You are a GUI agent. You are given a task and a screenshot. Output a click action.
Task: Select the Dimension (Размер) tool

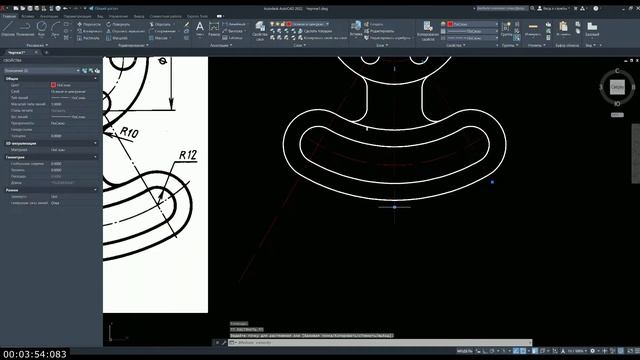pos(214,29)
